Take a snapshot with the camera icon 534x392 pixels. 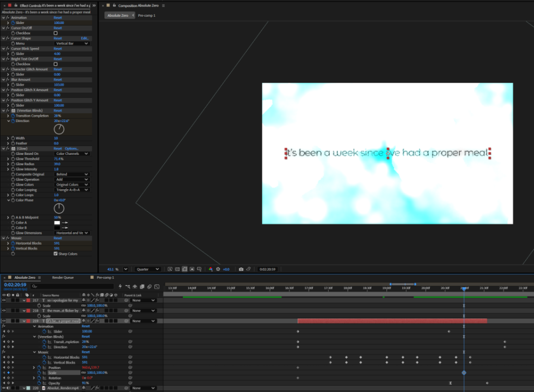[241, 269]
